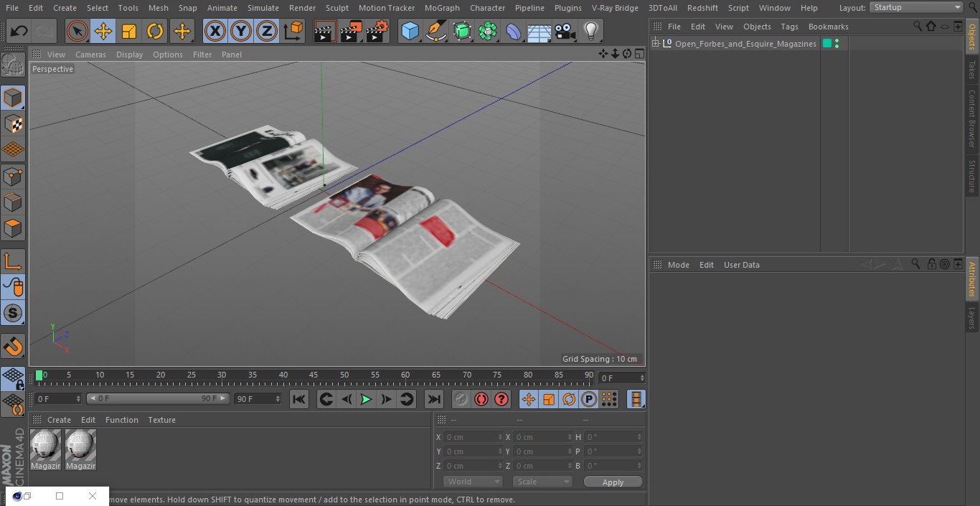Toggle X axis lock

(215, 31)
